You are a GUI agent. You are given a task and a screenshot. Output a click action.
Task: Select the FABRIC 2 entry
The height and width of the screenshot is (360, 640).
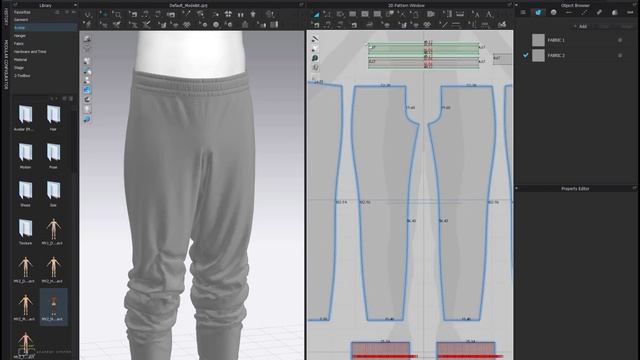556,55
